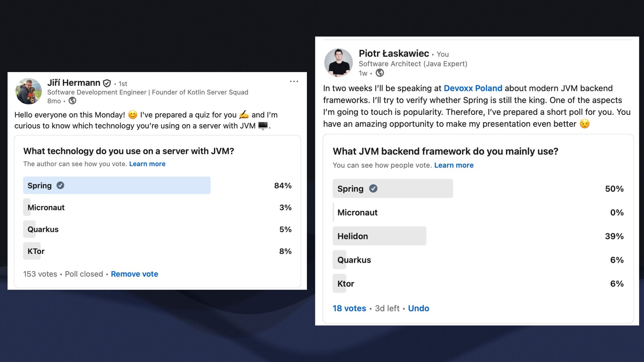This screenshot has height=362, width=644.
Task: Select KTor option in the left poll
Action: pyautogui.click(x=157, y=251)
